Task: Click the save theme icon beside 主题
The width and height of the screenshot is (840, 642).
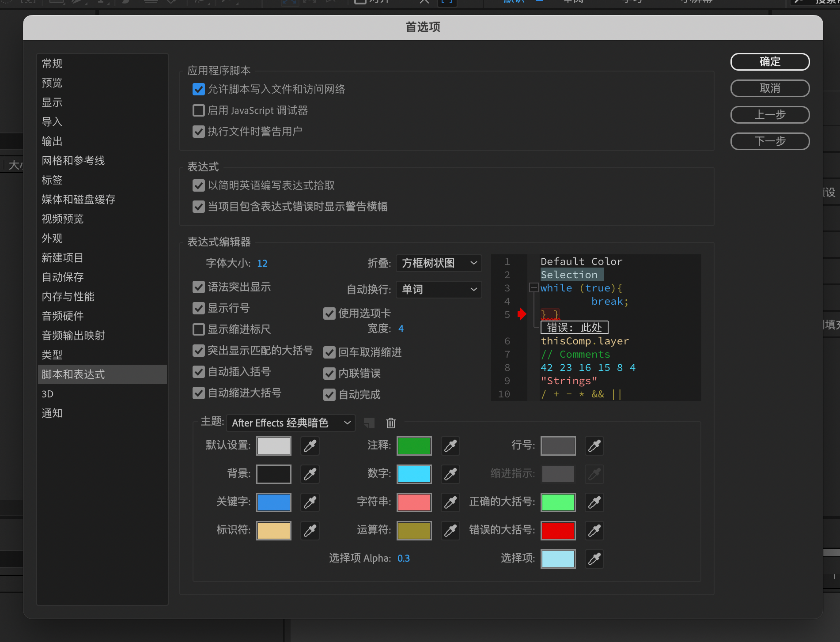Action: (x=369, y=423)
